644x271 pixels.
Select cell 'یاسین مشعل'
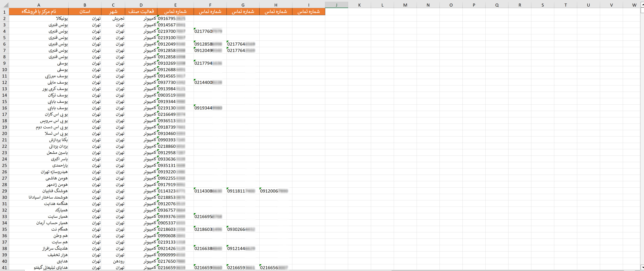(39, 153)
